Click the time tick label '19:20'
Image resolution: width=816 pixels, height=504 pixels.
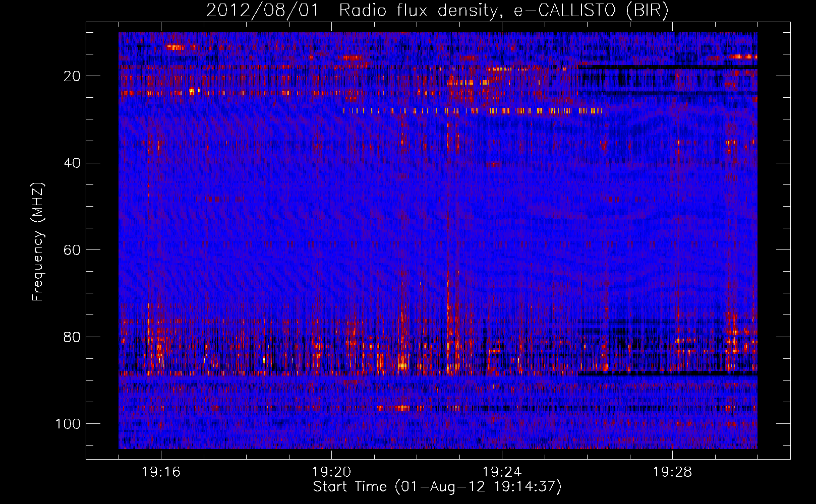pos(331,472)
